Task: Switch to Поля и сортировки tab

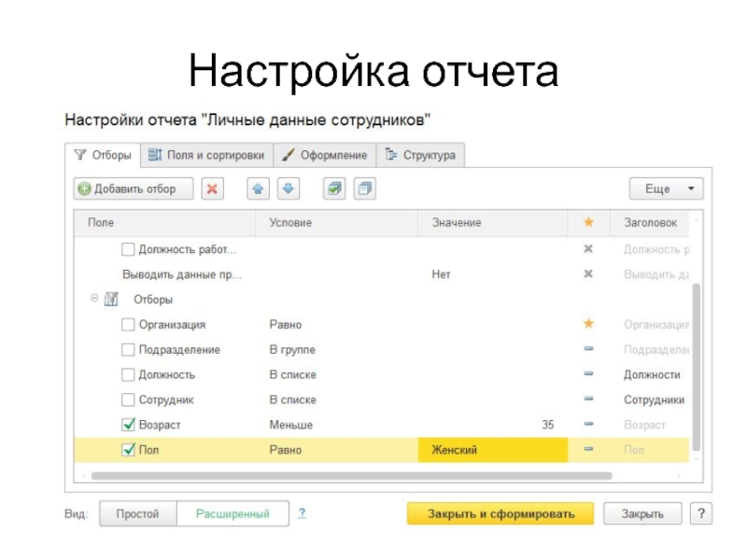Action: pos(206,155)
